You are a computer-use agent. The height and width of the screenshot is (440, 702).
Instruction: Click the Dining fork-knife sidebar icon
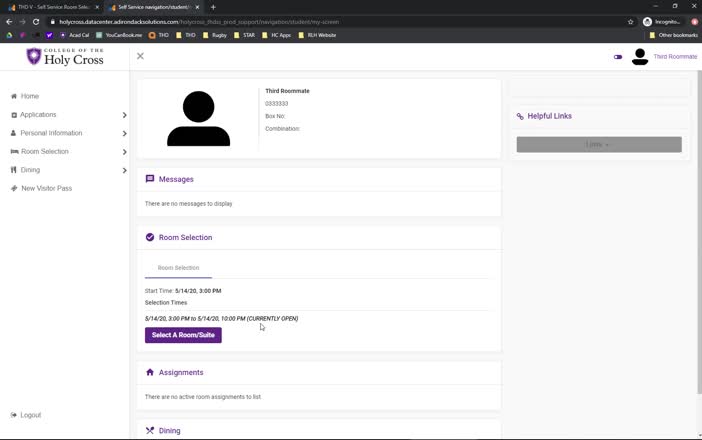click(13, 170)
